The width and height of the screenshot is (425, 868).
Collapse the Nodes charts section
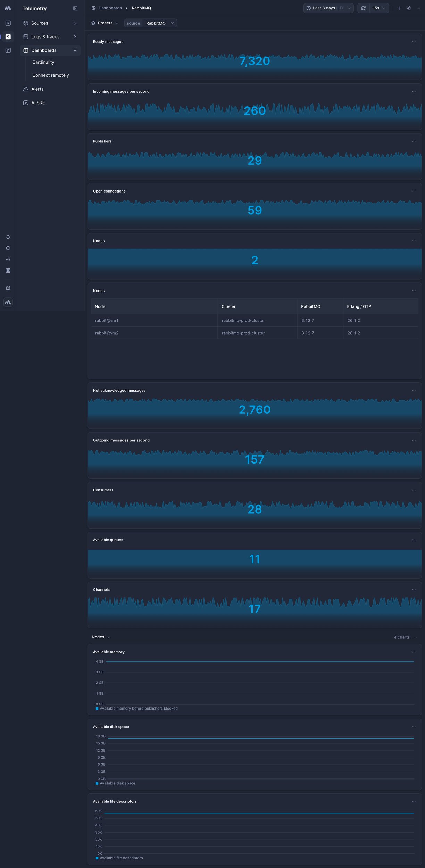tap(101, 637)
